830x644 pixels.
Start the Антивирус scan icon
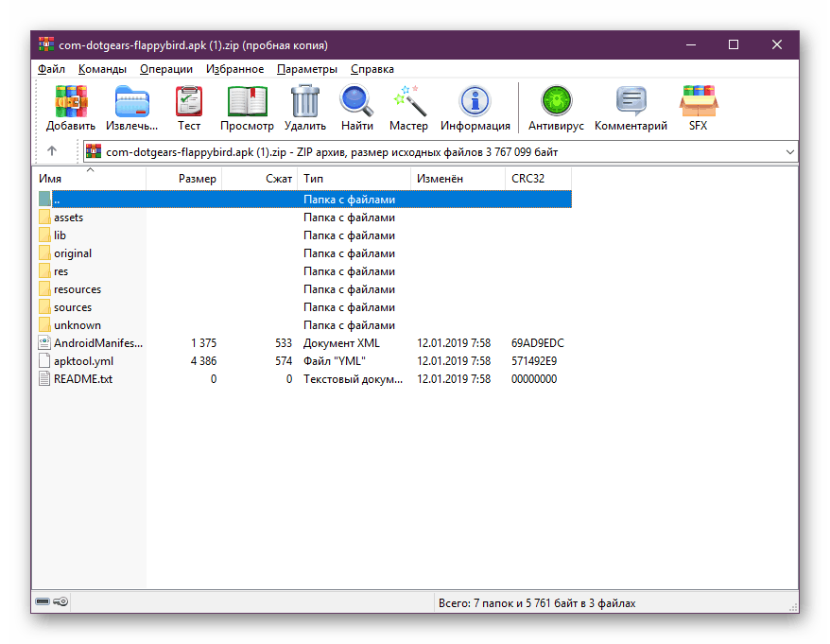click(557, 100)
